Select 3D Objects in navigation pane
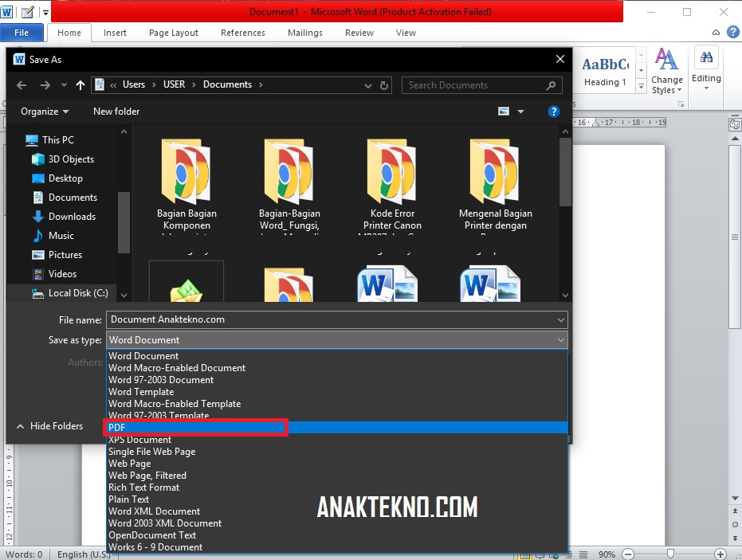Screen dimensions: 742x560 click(x=63, y=159)
